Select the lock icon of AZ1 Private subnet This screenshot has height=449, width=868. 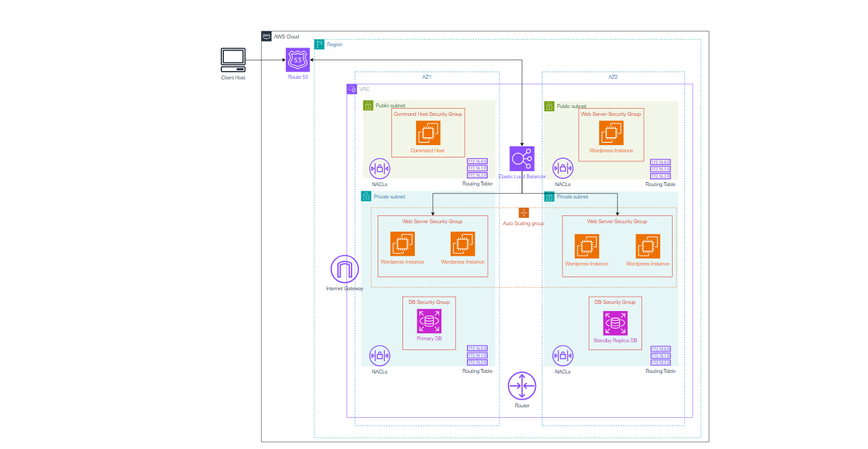click(x=366, y=197)
